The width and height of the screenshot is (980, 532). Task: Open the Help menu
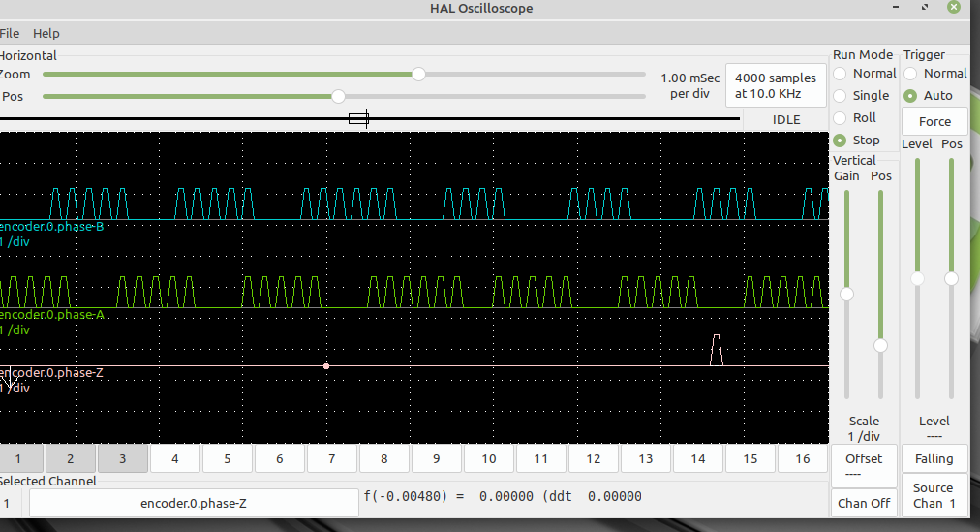click(46, 33)
